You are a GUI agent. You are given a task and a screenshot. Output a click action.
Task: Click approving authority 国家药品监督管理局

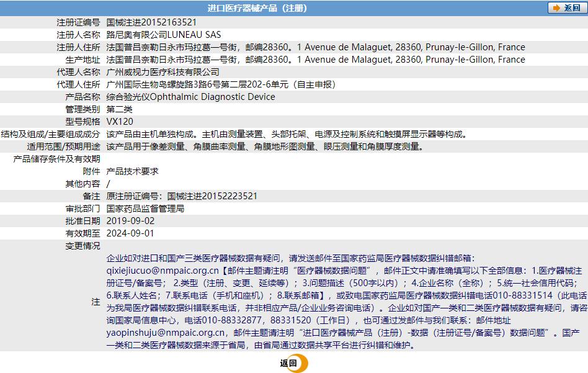point(145,209)
